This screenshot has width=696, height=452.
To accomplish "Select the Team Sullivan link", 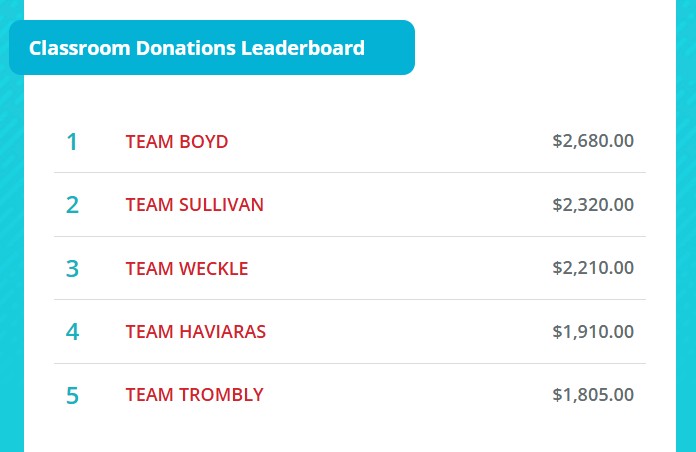I will tap(195, 205).
